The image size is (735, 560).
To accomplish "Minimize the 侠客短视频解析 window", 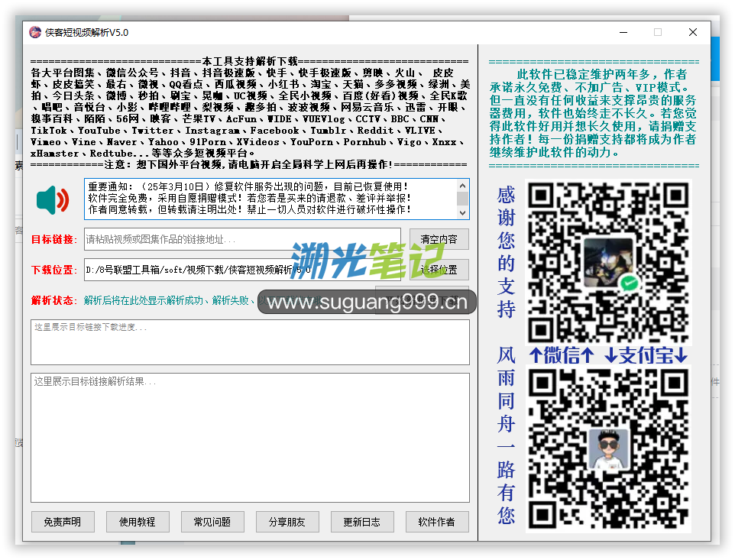I will (623, 32).
